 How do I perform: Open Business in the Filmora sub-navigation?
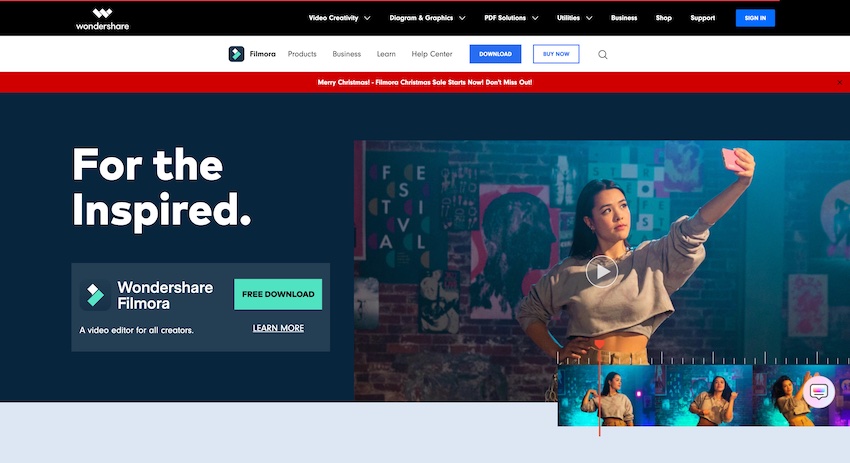click(x=346, y=54)
